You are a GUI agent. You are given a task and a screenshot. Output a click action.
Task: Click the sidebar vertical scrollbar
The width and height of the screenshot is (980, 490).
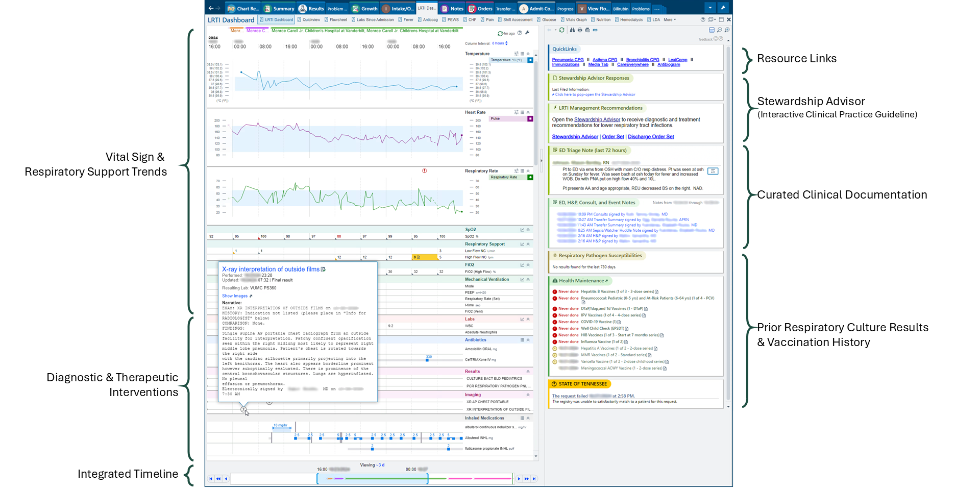(728, 223)
